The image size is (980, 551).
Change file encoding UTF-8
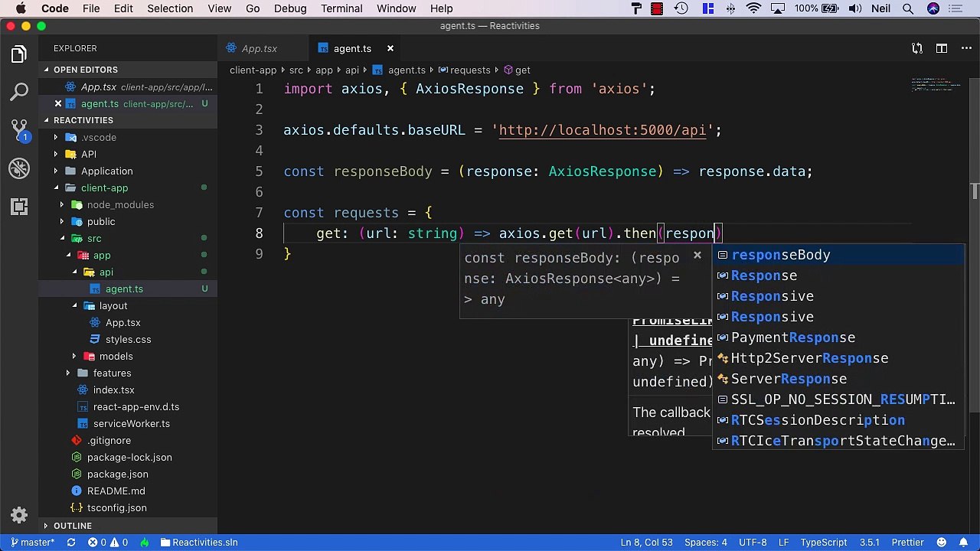click(753, 543)
